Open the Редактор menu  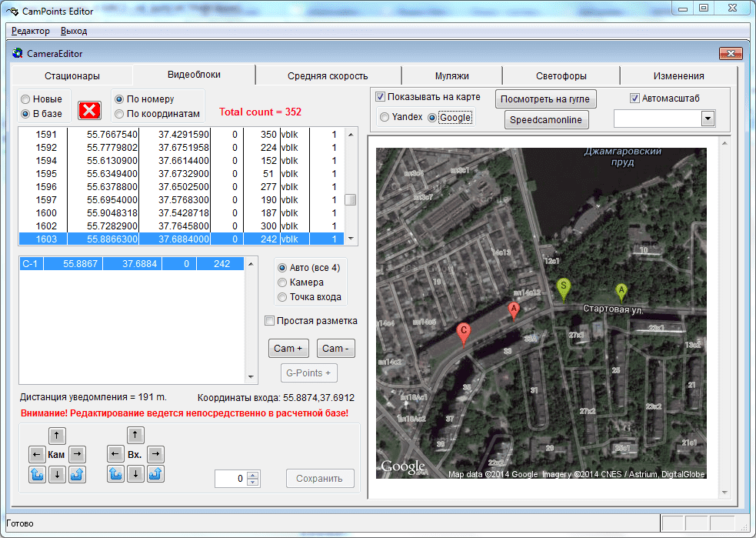tap(30, 31)
